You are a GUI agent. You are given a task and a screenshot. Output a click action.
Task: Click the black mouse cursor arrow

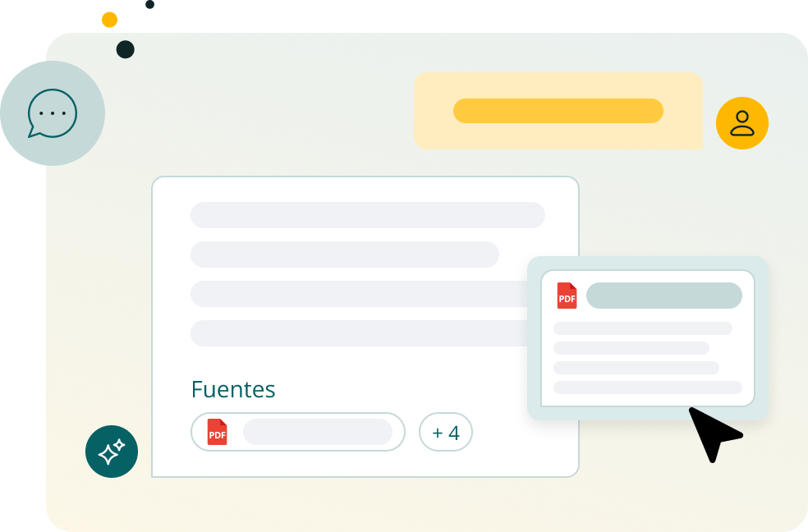(711, 432)
